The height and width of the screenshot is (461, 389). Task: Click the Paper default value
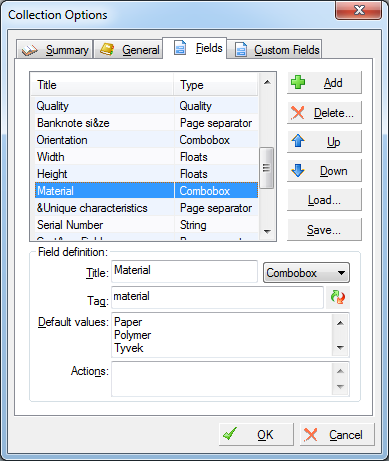[x=128, y=322]
